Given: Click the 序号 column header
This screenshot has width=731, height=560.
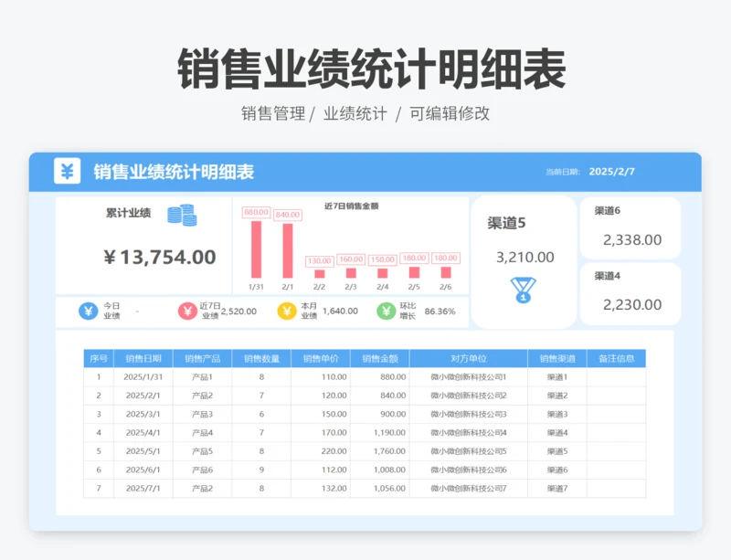Looking at the screenshot, I should click(x=99, y=359).
